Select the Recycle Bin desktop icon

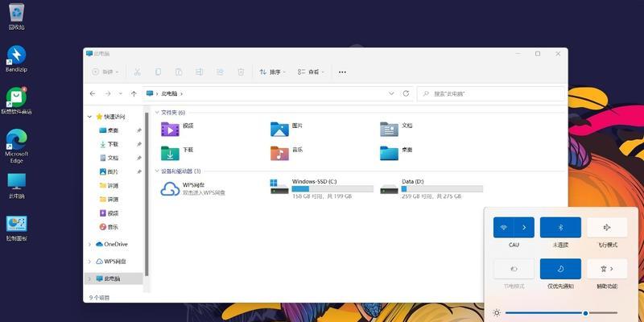click(x=16, y=16)
